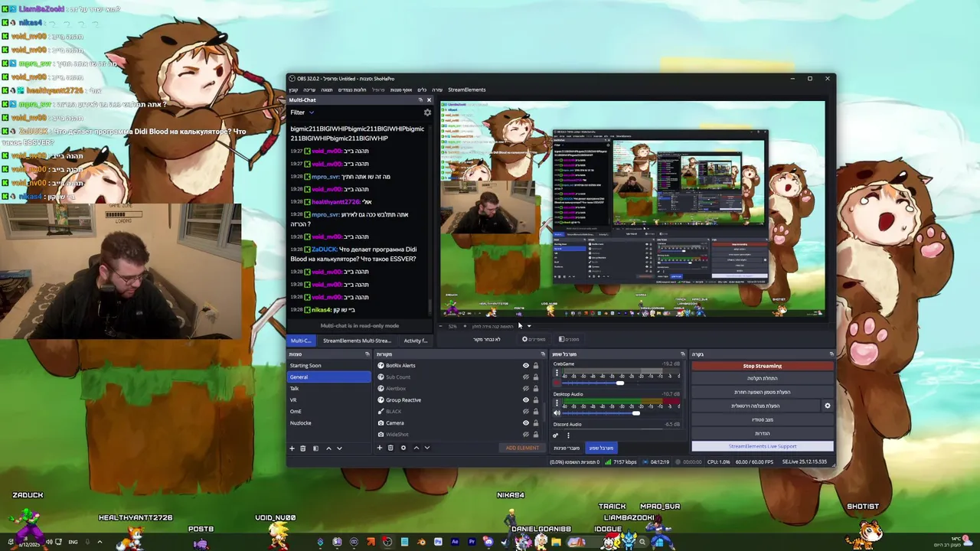Move selected source down

pos(427,448)
